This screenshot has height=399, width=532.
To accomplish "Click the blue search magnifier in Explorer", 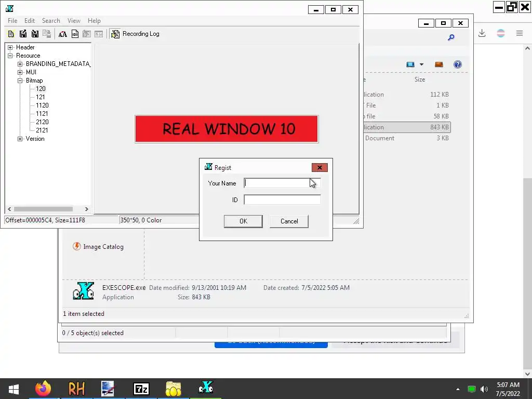I will click(x=451, y=37).
